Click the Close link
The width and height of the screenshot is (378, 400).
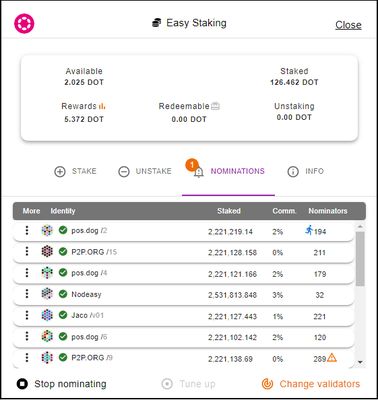[348, 25]
